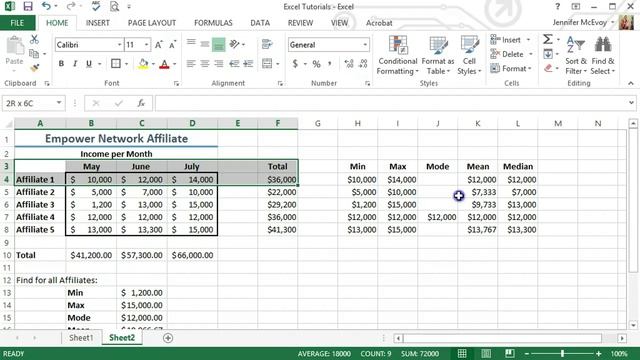The width and height of the screenshot is (640, 360).
Task: Increase the cell indent
Action: pyautogui.click(x=248, y=64)
